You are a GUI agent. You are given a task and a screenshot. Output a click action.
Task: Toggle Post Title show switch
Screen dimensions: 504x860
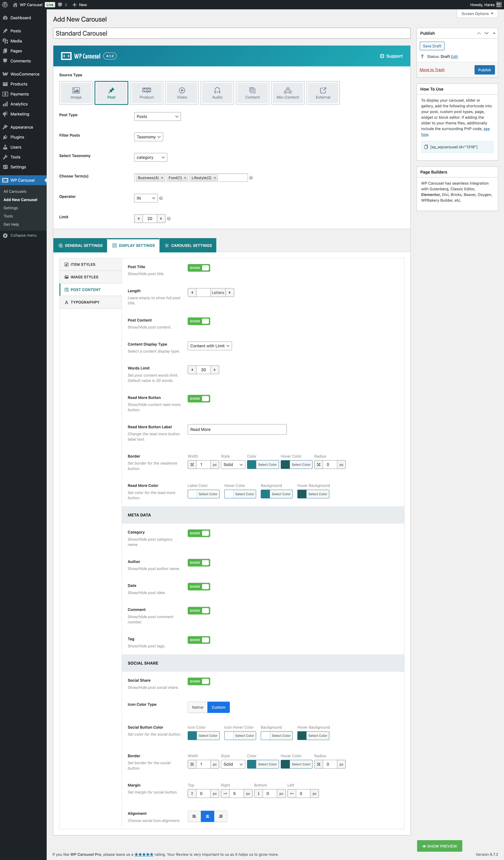(199, 268)
